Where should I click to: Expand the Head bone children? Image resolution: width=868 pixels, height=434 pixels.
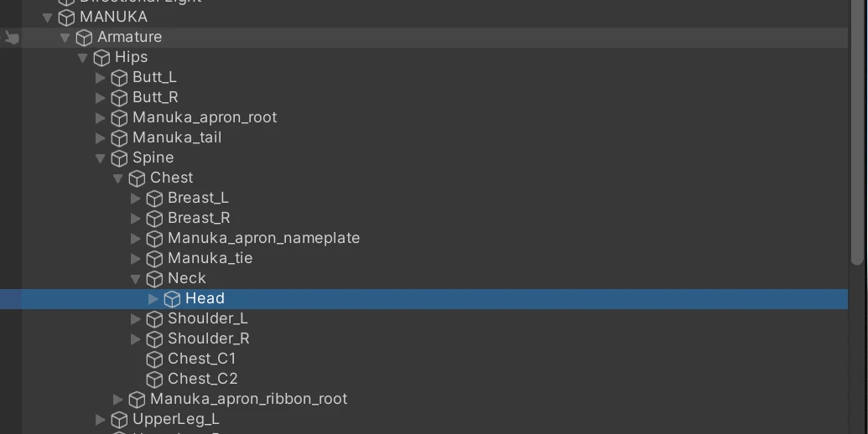point(153,299)
